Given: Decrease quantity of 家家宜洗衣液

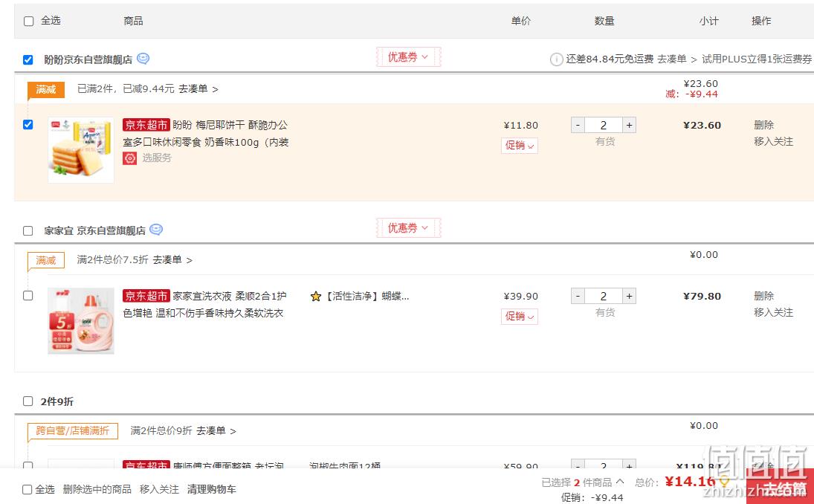Looking at the screenshot, I should [578, 296].
